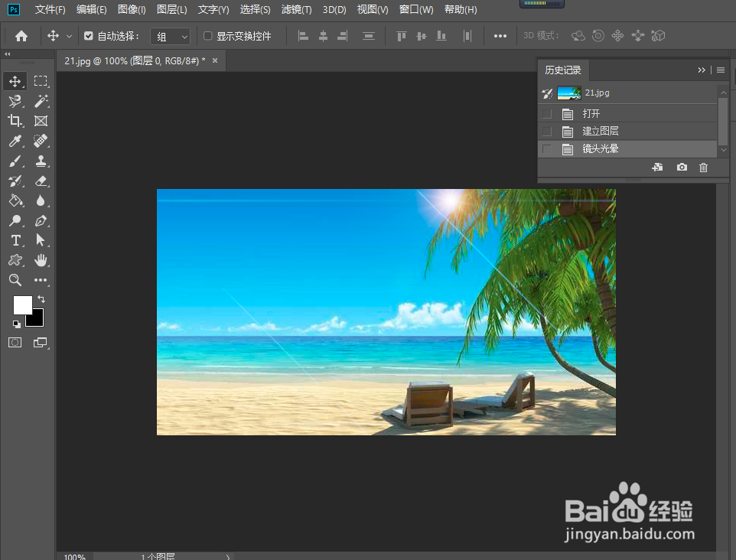Select the Blur tool
The height and width of the screenshot is (560, 736).
(41, 201)
